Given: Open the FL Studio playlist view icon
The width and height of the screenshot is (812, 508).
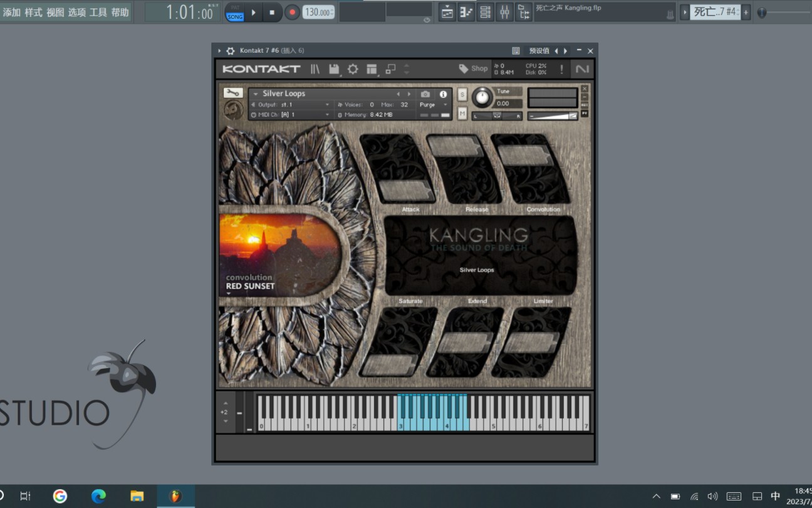Looking at the screenshot, I should (447, 12).
